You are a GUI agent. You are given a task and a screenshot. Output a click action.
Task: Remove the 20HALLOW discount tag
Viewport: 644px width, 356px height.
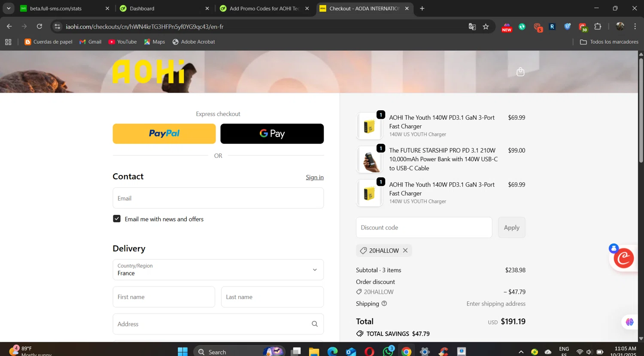point(405,250)
